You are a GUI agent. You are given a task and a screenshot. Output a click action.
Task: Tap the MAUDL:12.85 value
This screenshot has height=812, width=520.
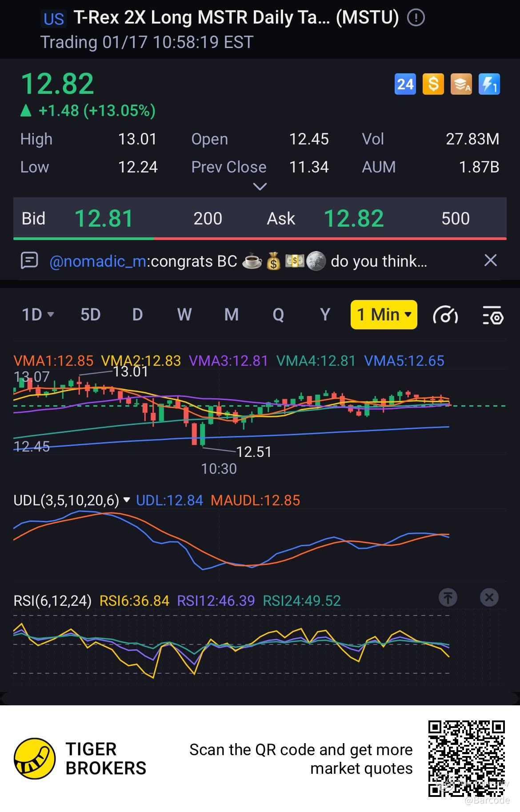[255, 500]
